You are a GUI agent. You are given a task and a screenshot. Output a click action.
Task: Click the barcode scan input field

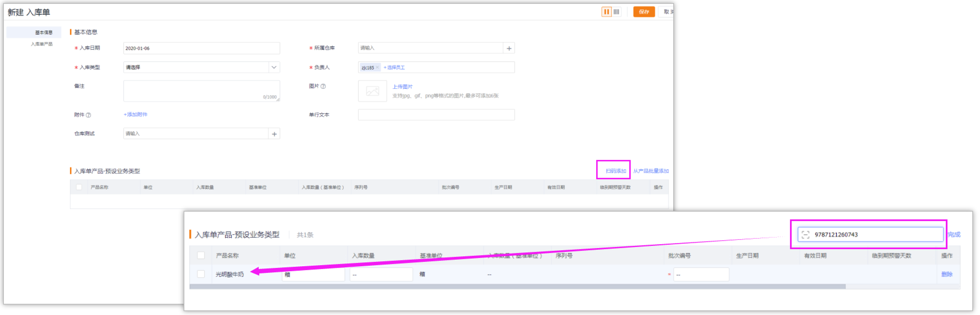point(875,235)
